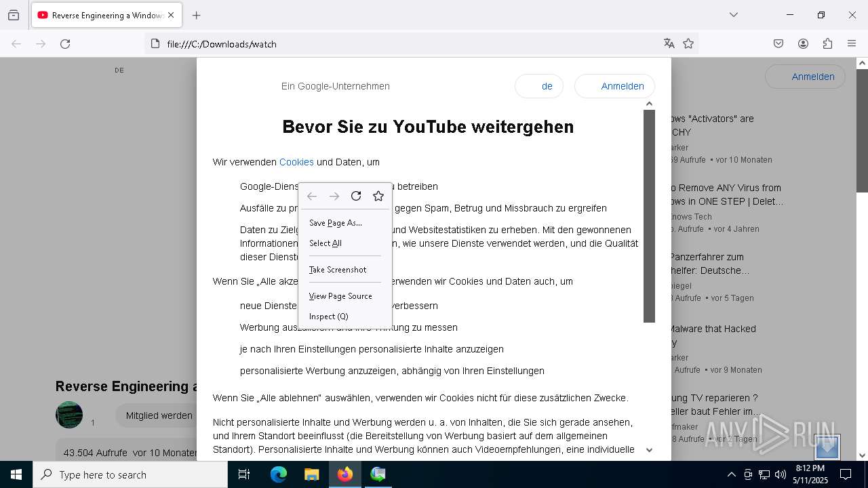Open View Page Source menu entry
Image resolution: width=868 pixels, height=488 pixels.
(344, 296)
